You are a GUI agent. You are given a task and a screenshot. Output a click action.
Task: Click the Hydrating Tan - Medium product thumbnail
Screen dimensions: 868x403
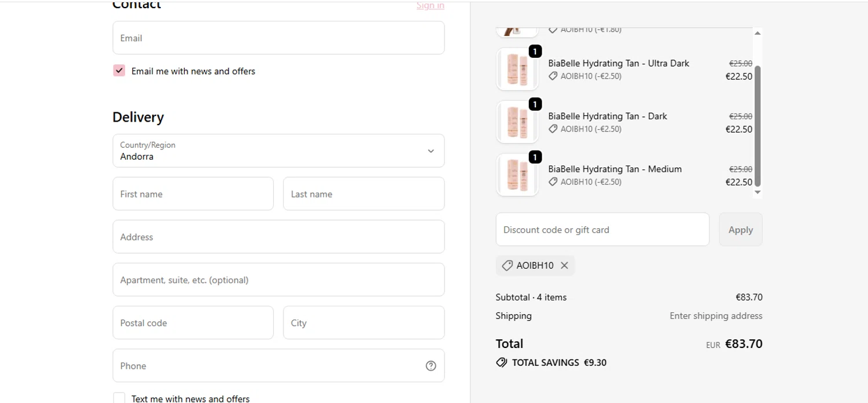click(517, 175)
